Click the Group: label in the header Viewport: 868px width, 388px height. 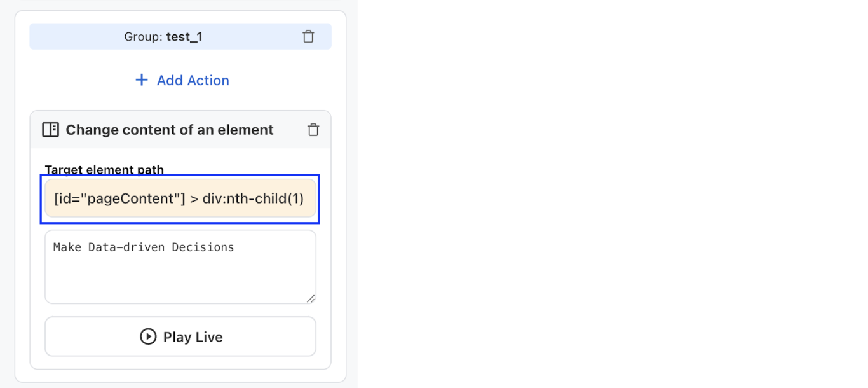(x=144, y=37)
